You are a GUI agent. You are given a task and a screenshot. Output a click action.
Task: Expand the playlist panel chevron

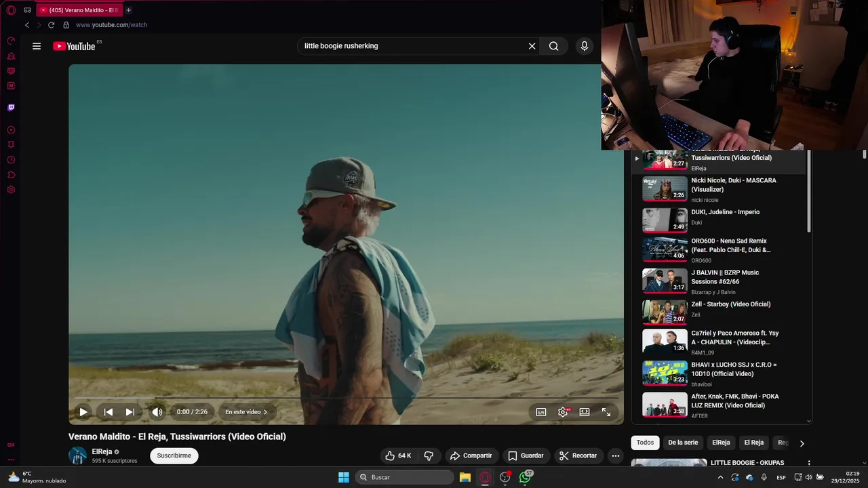[x=808, y=421]
